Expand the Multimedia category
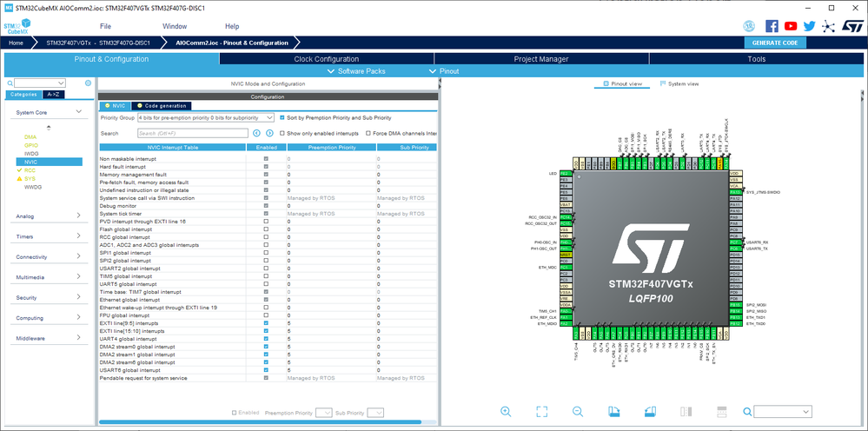 [78, 277]
